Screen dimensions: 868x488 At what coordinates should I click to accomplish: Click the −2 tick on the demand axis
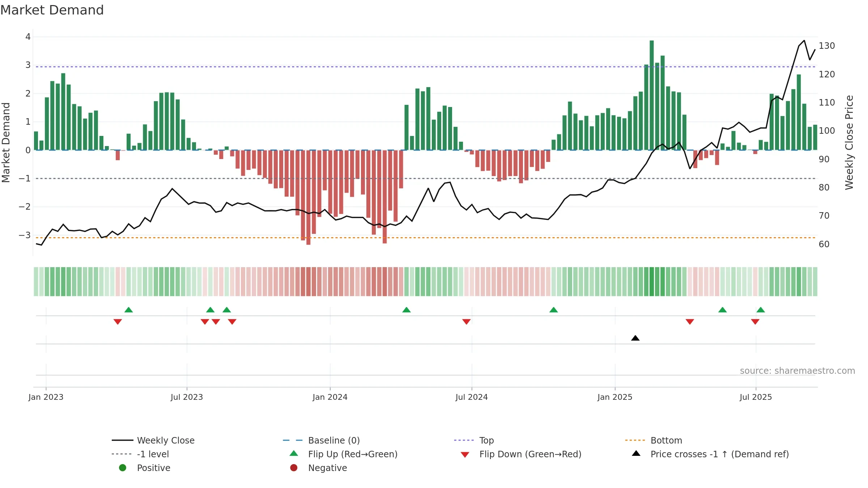click(x=25, y=206)
